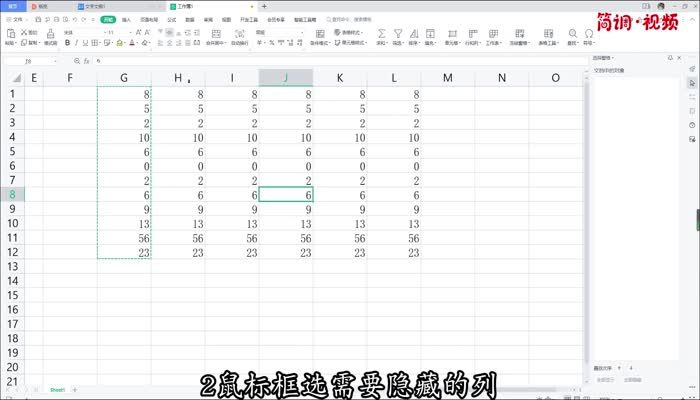The width and height of the screenshot is (700, 400).
Task: Open the Insert (插入) ribbon tab
Action: [126, 19]
